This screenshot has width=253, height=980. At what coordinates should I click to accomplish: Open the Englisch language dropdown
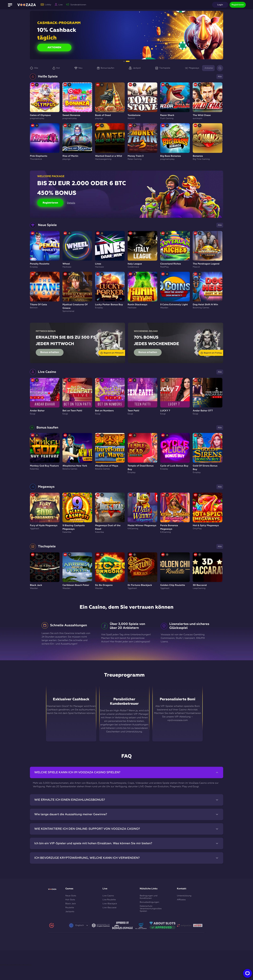coord(79,925)
